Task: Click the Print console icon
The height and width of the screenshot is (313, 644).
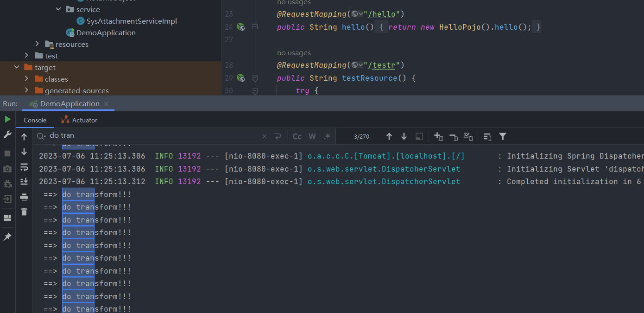Action: click(x=24, y=198)
